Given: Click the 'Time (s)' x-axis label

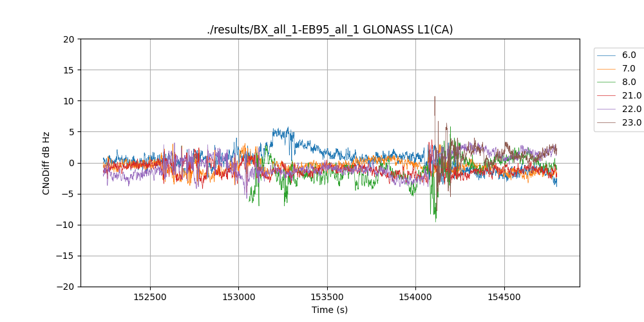Looking at the screenshot, I should pos(330,310).
